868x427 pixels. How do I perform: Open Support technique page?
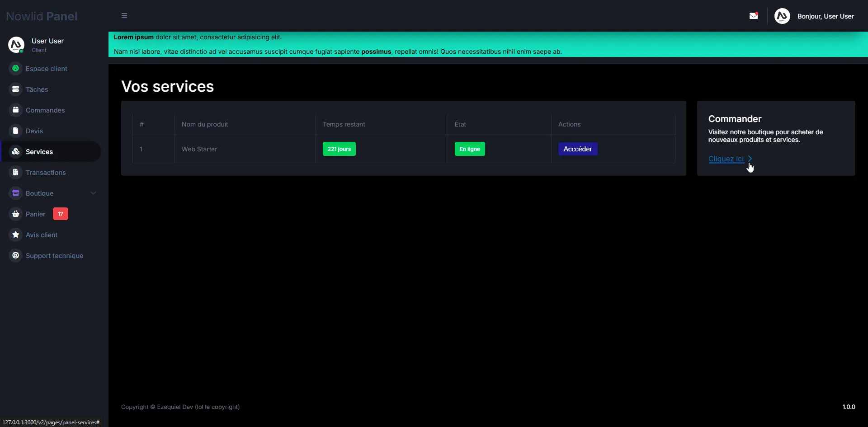click(55, 256)
